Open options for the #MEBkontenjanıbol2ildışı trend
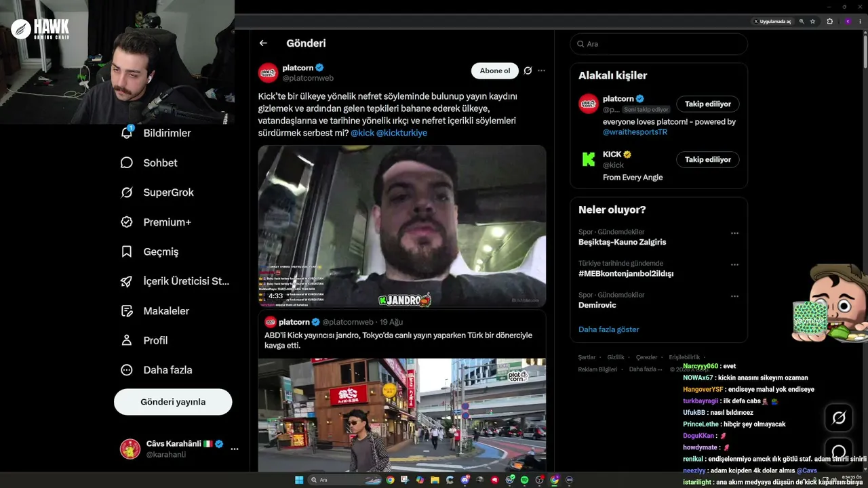Screen dimensions: 868x488 (734, 265)
